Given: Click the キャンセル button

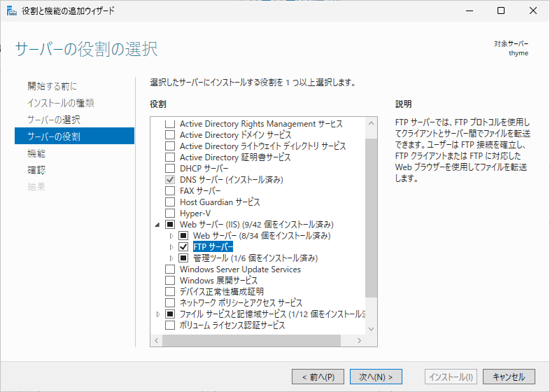Looking at the screenshot, I should 509,377.
